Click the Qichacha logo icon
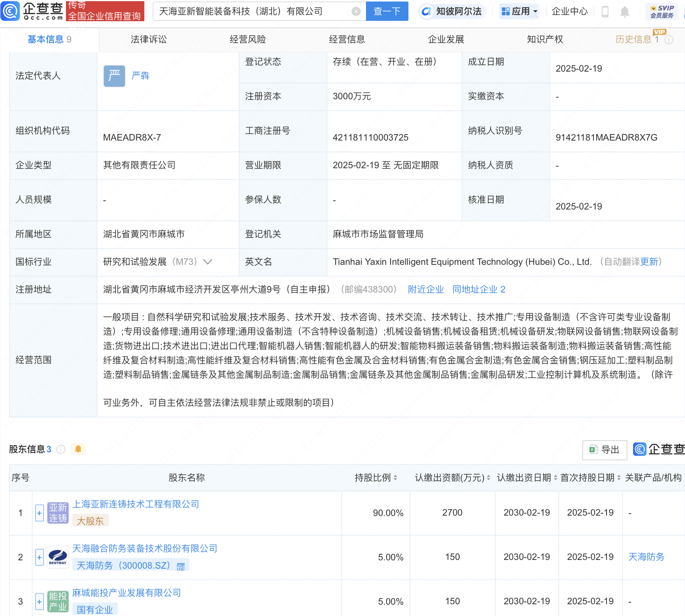The width and height of the screenshot is (685, 616). tap(11, 11)
